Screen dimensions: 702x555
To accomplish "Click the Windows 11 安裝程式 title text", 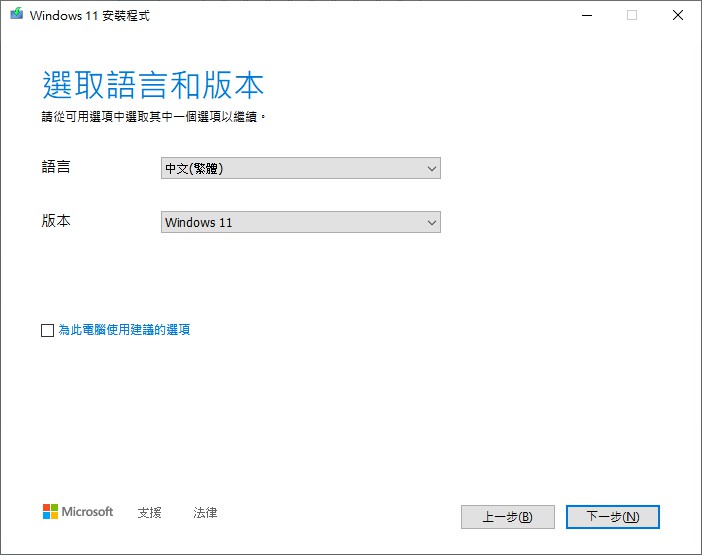I will [90, 16].
